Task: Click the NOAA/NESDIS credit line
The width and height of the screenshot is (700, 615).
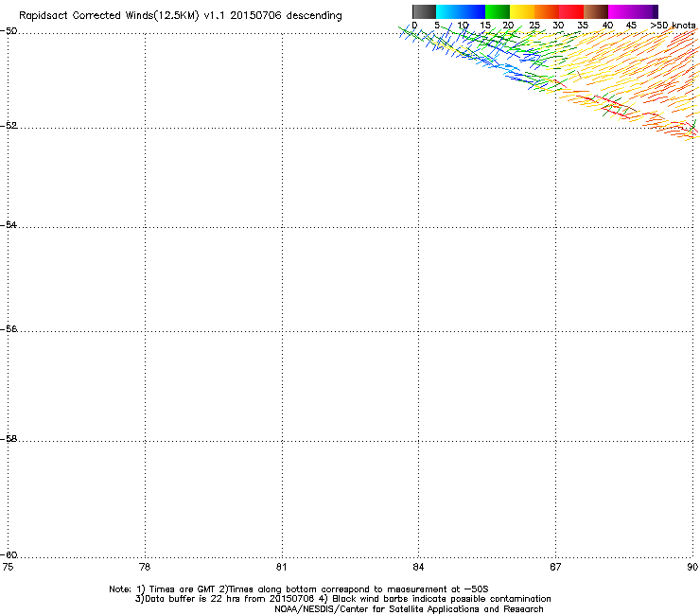Action: pyautogui.click(x=409, y=609)
